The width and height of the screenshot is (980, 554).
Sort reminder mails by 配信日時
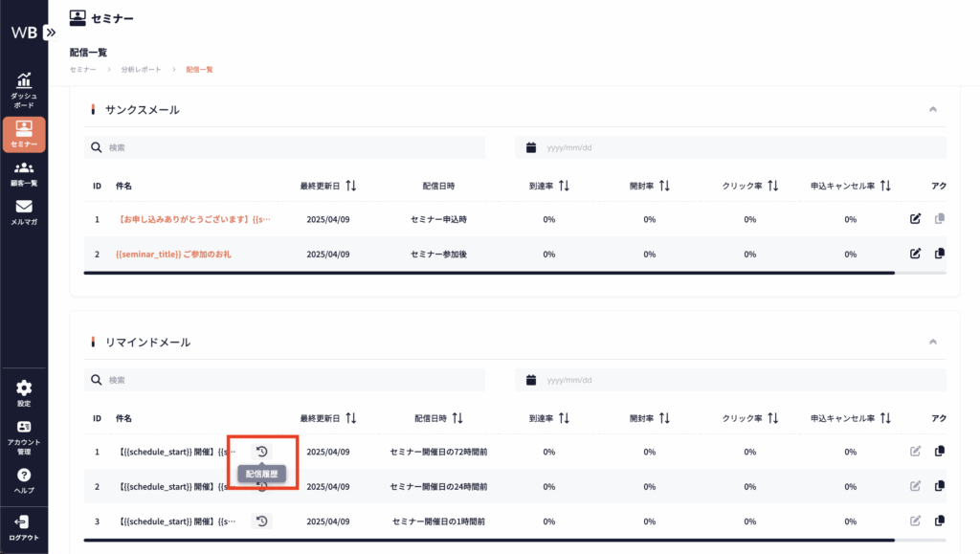457,418
